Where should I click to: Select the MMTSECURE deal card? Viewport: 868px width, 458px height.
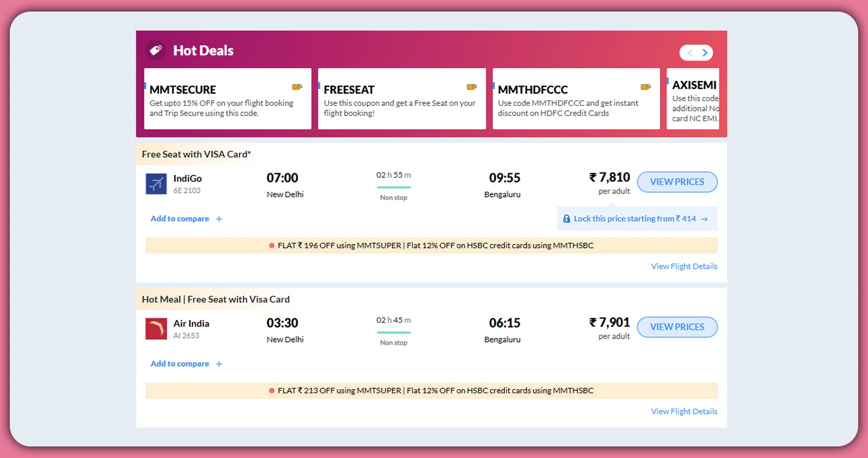point(228,99)
